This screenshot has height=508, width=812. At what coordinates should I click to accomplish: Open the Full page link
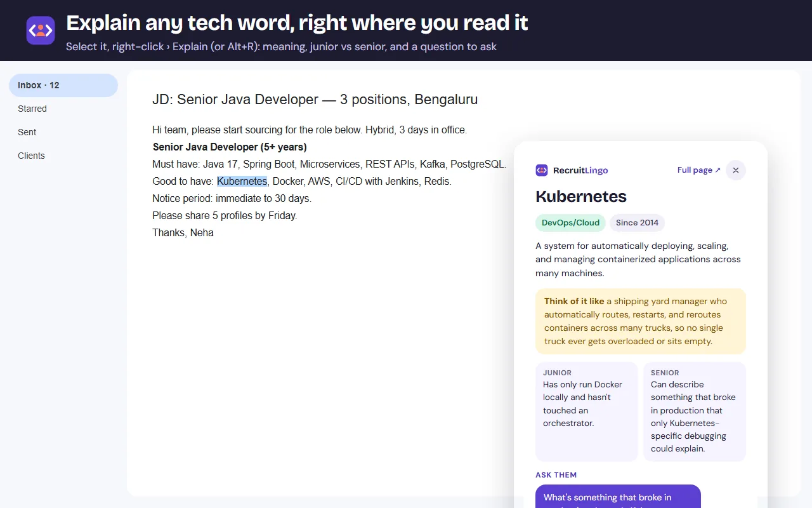[x=699, y=170]
